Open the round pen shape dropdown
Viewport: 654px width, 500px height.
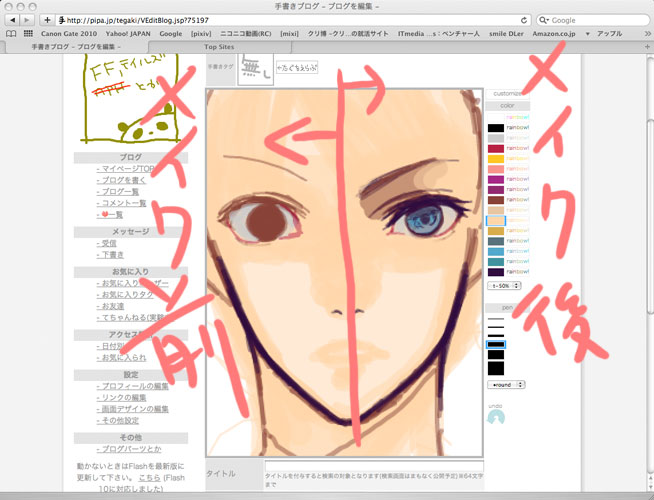point(506,384)
